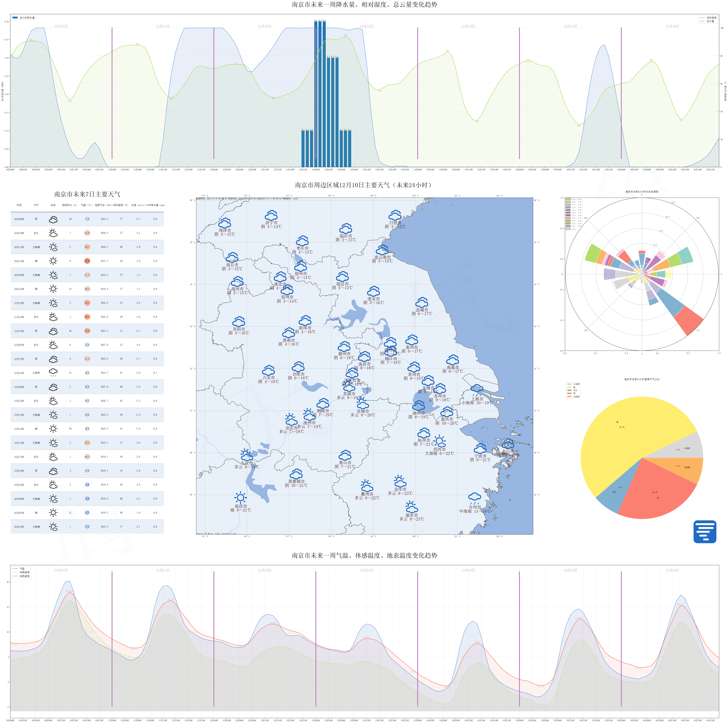Click the 气温 (℃) table column header

point(87,205)
